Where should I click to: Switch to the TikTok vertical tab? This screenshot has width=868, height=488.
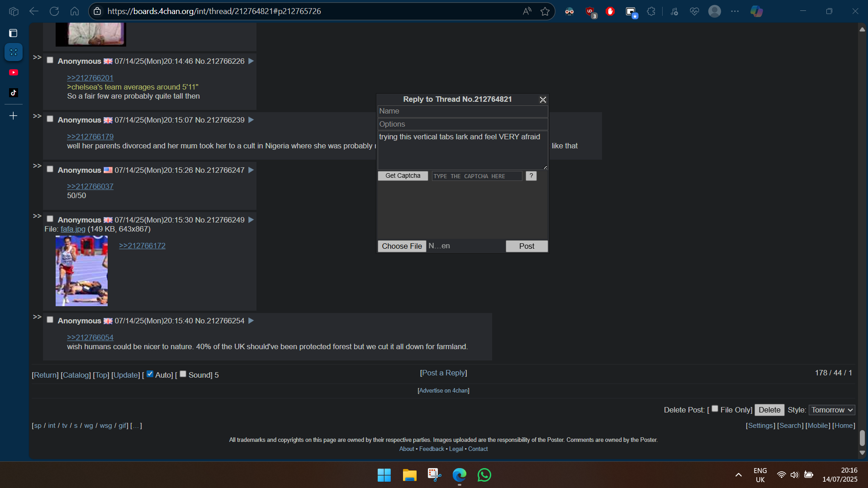point(14,93)
